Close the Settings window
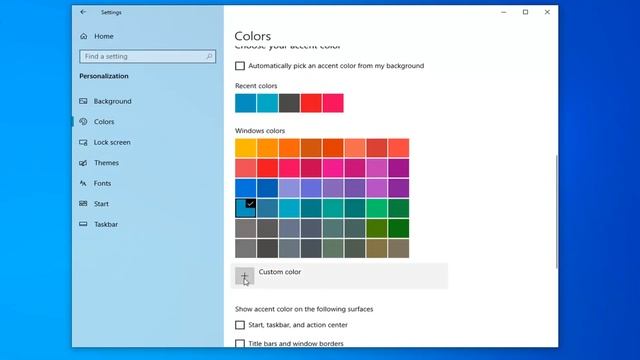 coord(547,12)
